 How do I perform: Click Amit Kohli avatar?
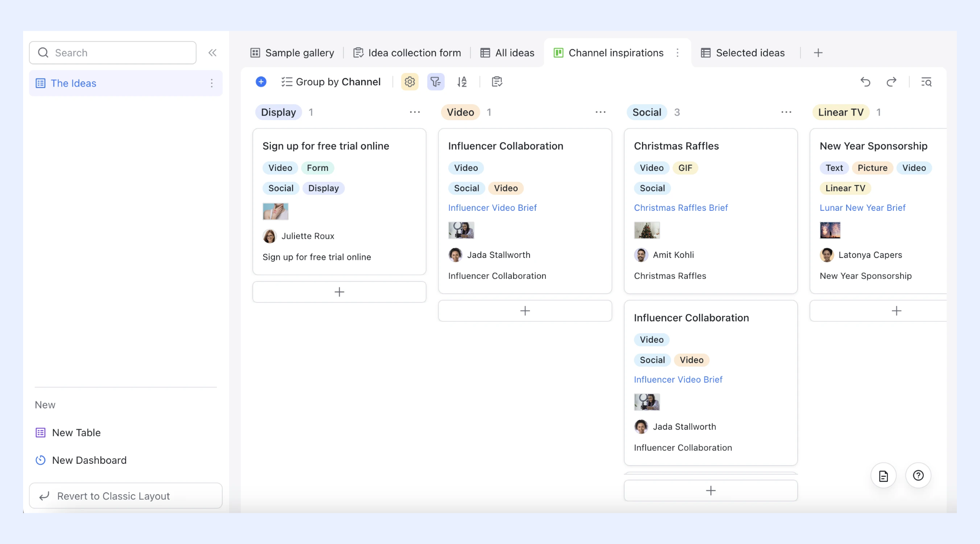(x=641, y=255)
